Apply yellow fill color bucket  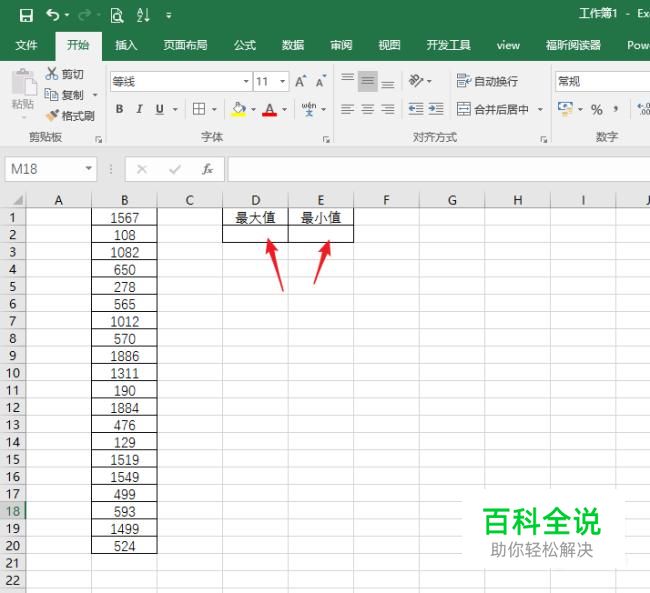[239, 109]
